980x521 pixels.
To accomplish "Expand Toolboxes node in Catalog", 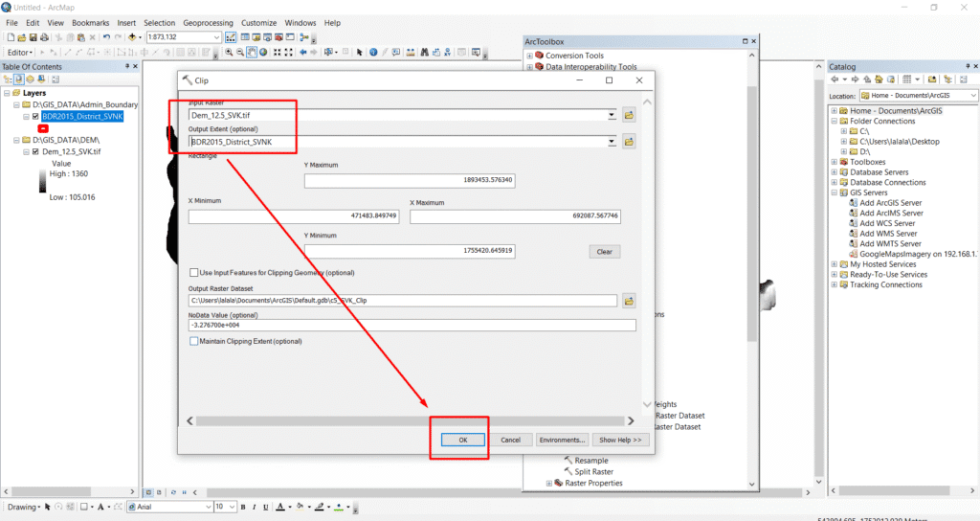I will tap(834, 162).
